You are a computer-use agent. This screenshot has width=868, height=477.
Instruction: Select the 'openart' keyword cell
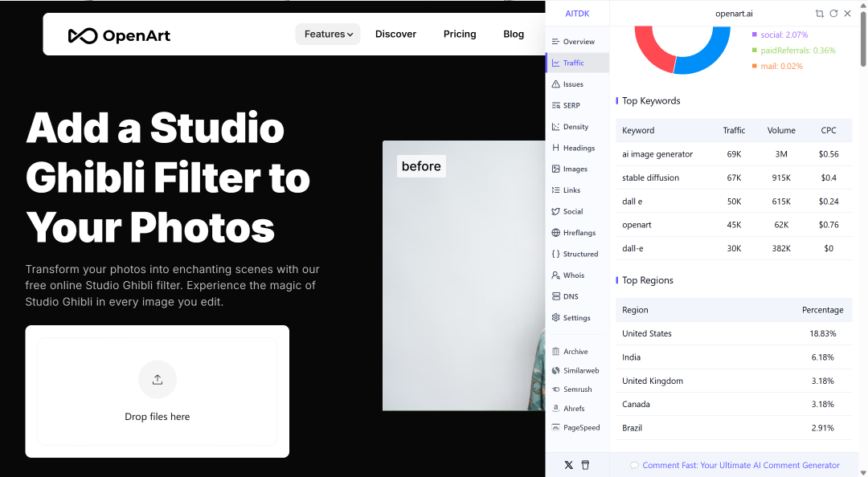coord(637,225)
